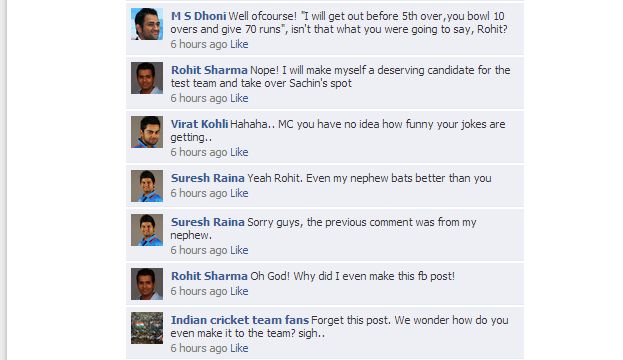
Task: Open M S Dhoni name link
Action: [x=198, y=16]
